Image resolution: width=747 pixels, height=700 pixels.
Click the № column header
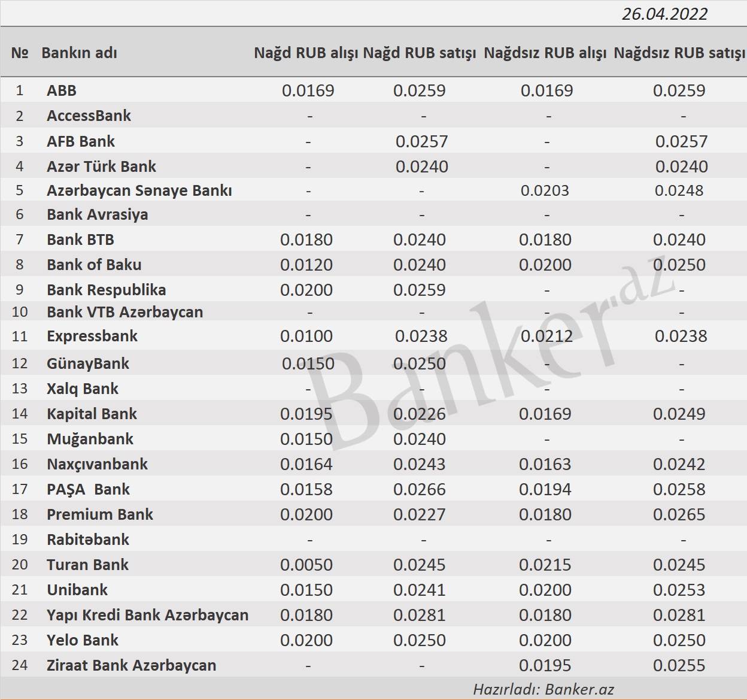coord(20,53)
